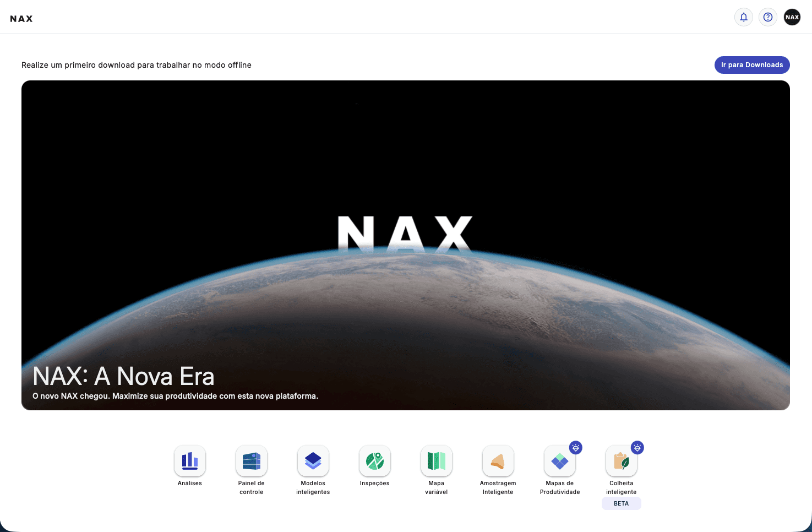Open the Painel de controle icon

pyautogui.click(x=252, y=461)
